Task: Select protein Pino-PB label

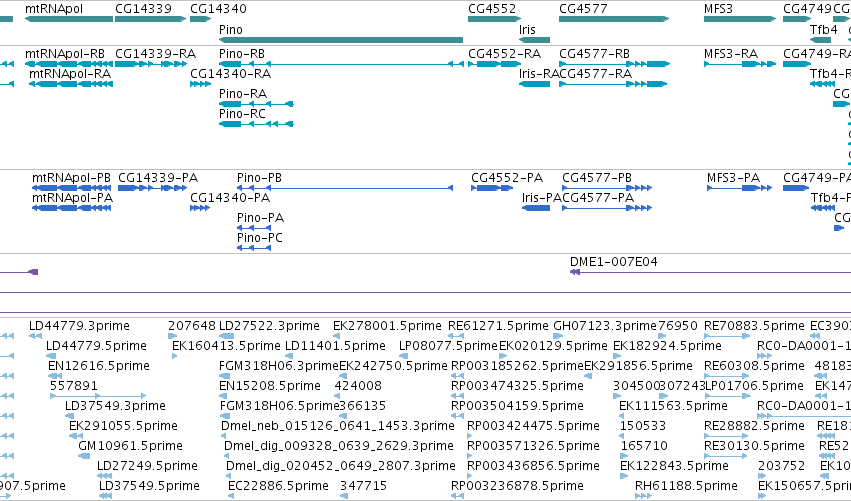Action: click(259, 178)
